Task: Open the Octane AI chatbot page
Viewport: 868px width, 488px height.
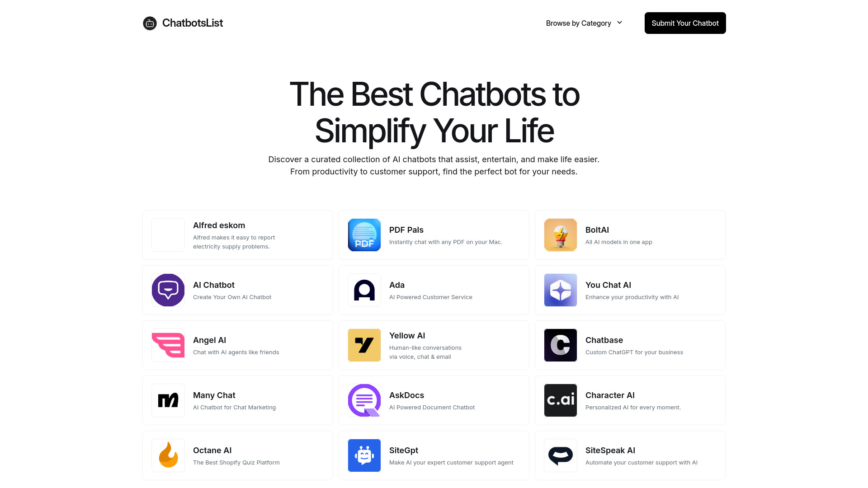Action: tap(237, 455)
